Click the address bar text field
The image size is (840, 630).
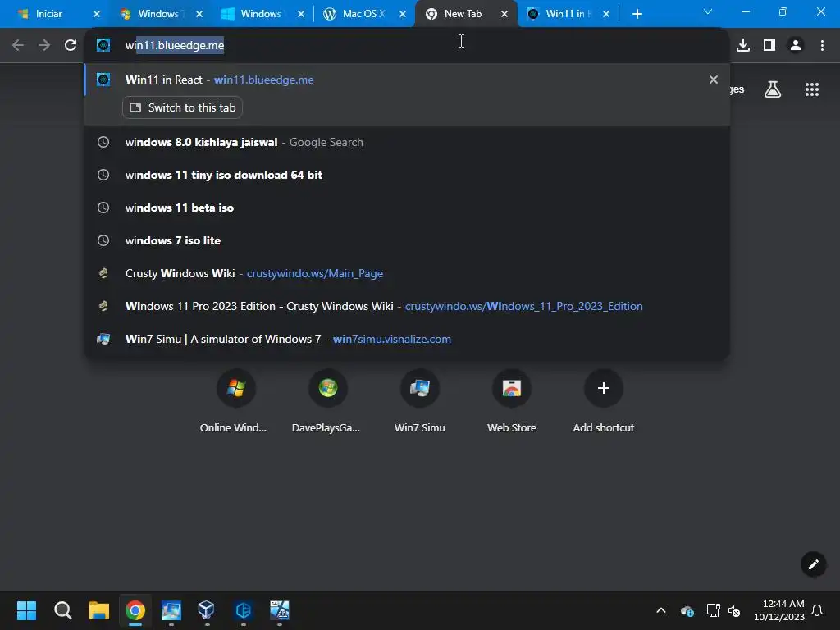tap(407, 46)
